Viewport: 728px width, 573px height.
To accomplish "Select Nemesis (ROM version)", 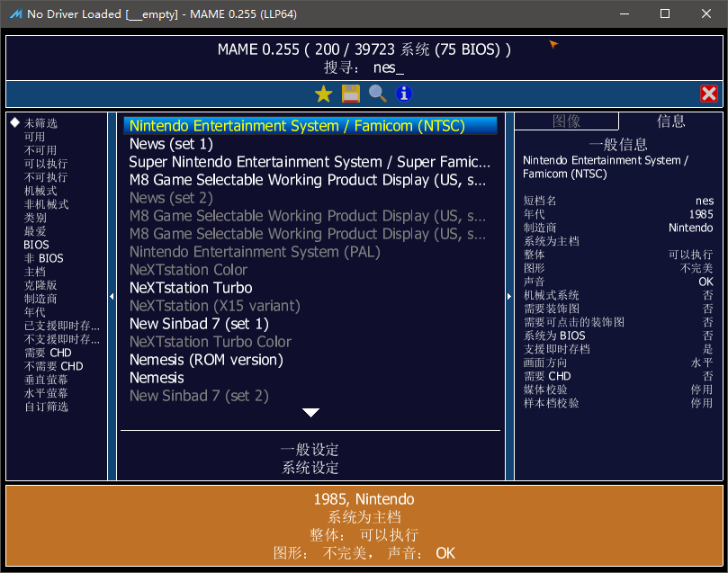I will coord(310,360).
